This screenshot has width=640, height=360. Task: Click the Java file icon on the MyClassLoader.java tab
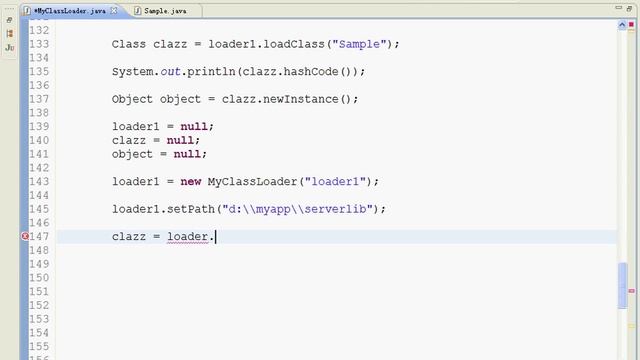pos(27,11)
